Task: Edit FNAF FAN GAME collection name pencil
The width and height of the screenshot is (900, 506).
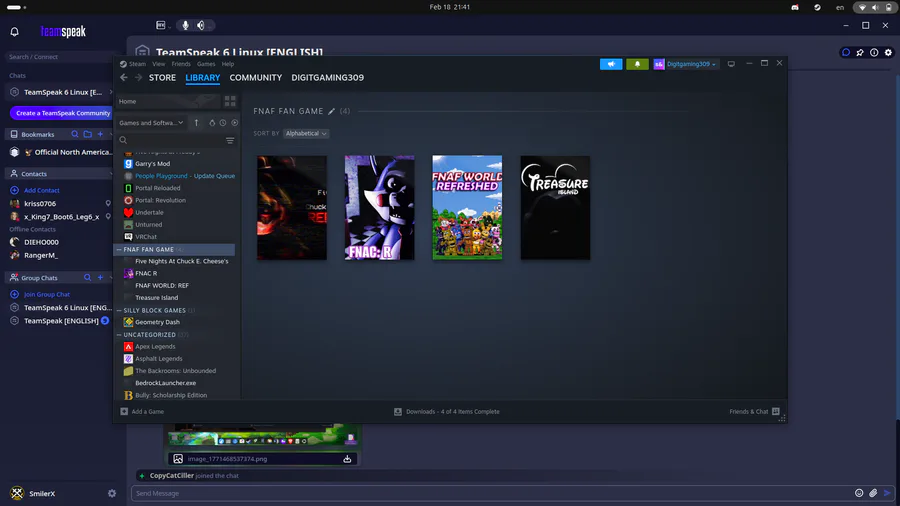Action: pos(331,111)
